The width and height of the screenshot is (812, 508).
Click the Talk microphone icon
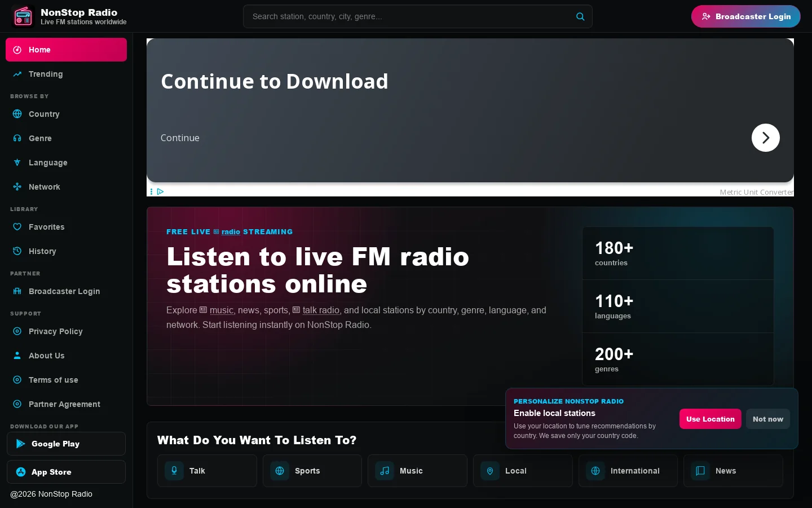click(x=174, y=471)
